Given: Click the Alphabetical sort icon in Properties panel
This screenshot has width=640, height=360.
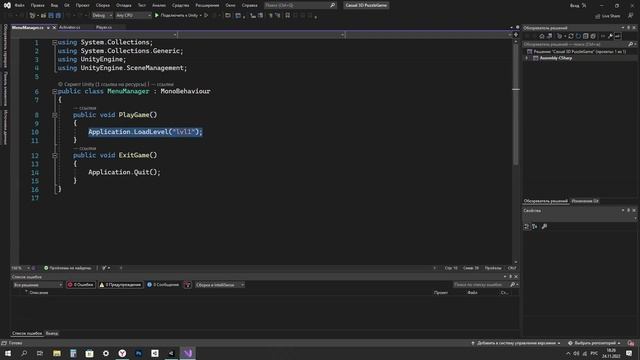Looking at the screenshot, I should click(535, 227).
